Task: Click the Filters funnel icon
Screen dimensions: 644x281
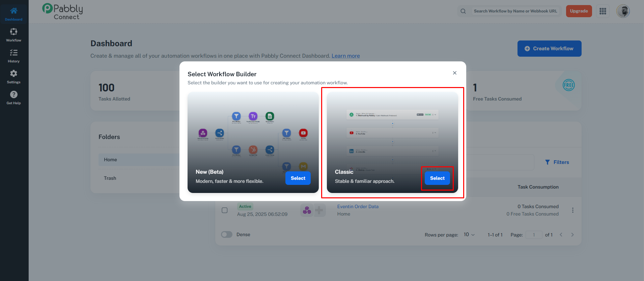Action: coord(548,162)
